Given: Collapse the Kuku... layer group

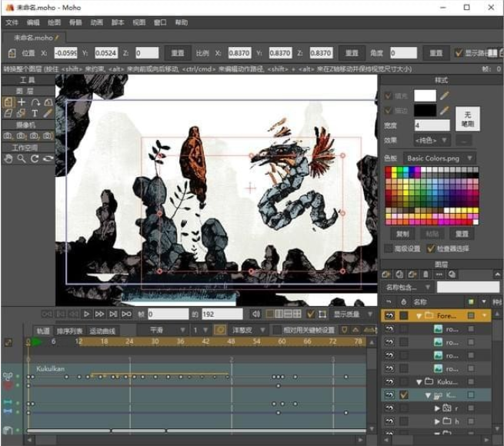Looking at the screenshot, I should click(419, 381).
